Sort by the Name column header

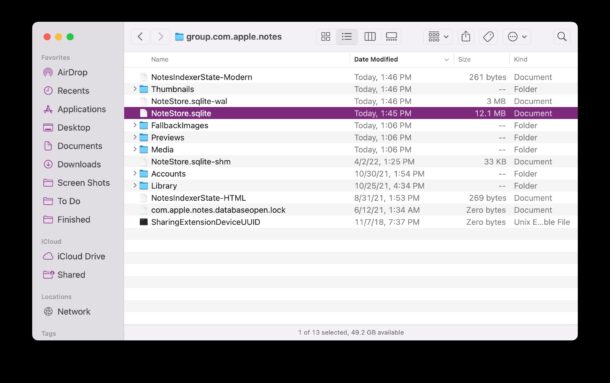[160, 60]
